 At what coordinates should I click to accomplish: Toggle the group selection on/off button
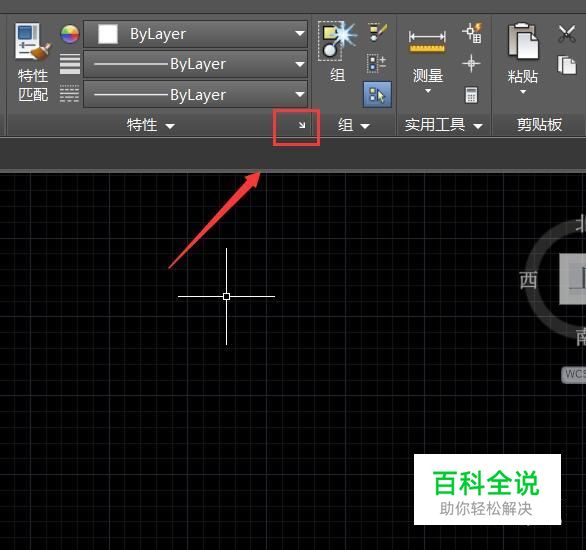377,95
